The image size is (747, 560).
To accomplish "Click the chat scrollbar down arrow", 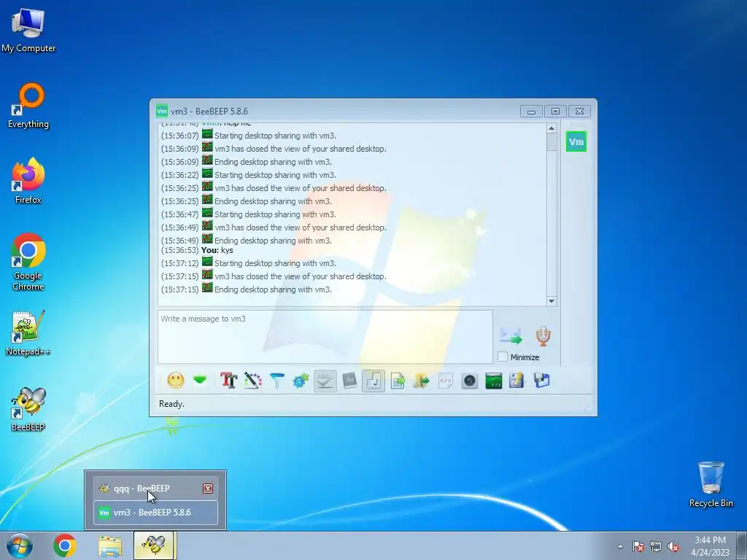I will (551, 301).
